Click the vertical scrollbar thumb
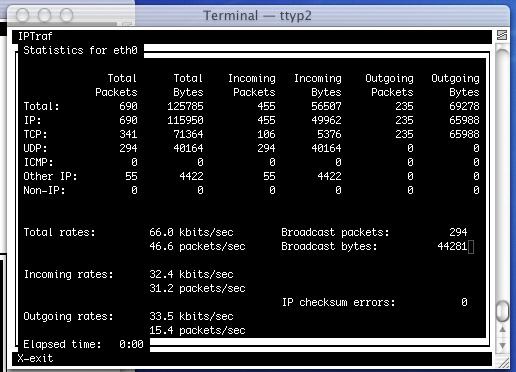The image size is (516, 372). [502, 311]
